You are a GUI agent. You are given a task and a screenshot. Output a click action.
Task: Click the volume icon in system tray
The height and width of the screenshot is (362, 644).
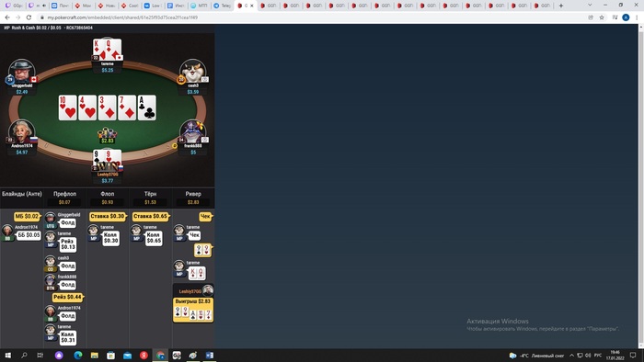[588, 356]
